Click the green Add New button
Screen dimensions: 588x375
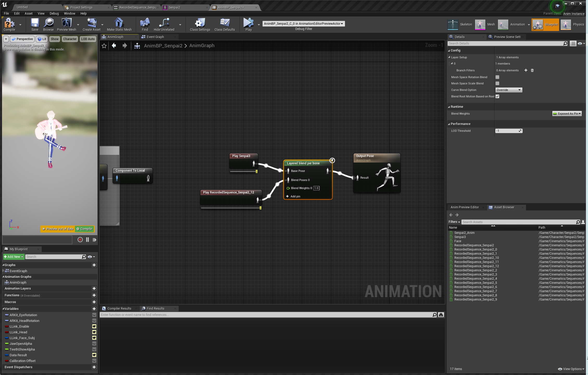pyautogui.click(x=14, y=257)
